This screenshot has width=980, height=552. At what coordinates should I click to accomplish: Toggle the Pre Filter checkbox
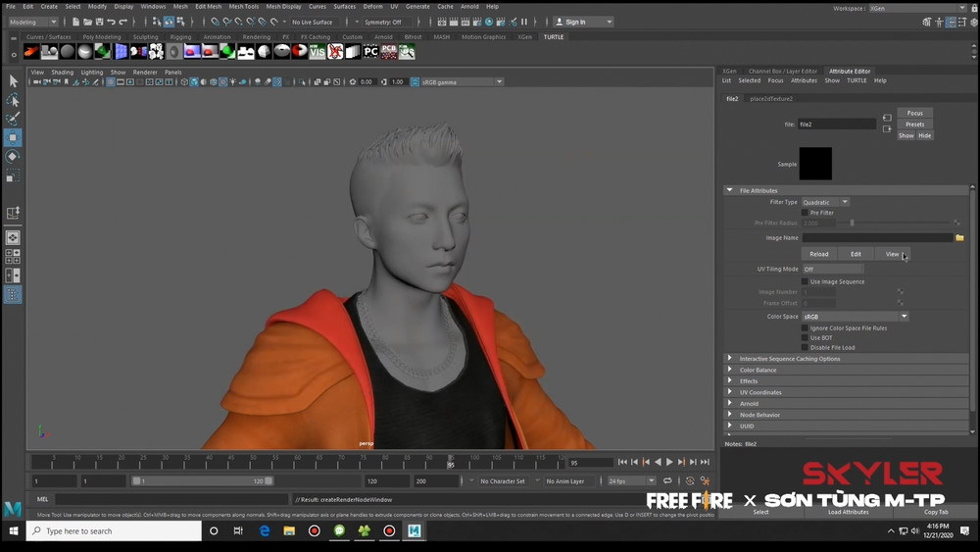point(805,213)
